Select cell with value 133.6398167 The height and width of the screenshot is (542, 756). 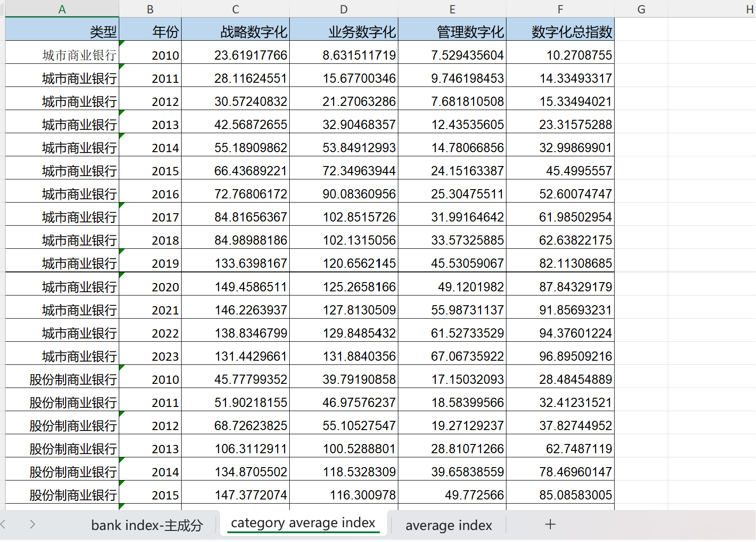click(x=236, y=261)
